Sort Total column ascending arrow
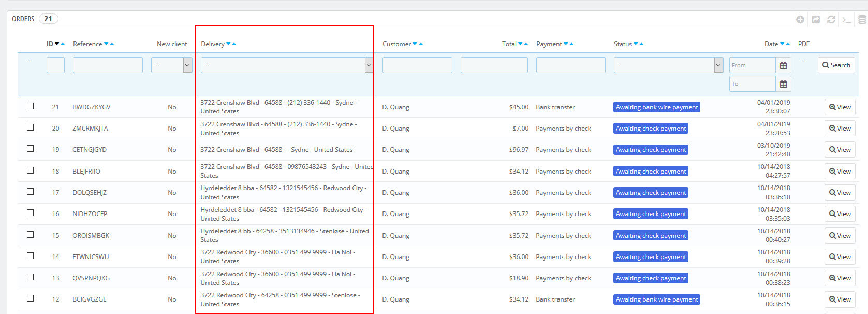 [526, 44]
